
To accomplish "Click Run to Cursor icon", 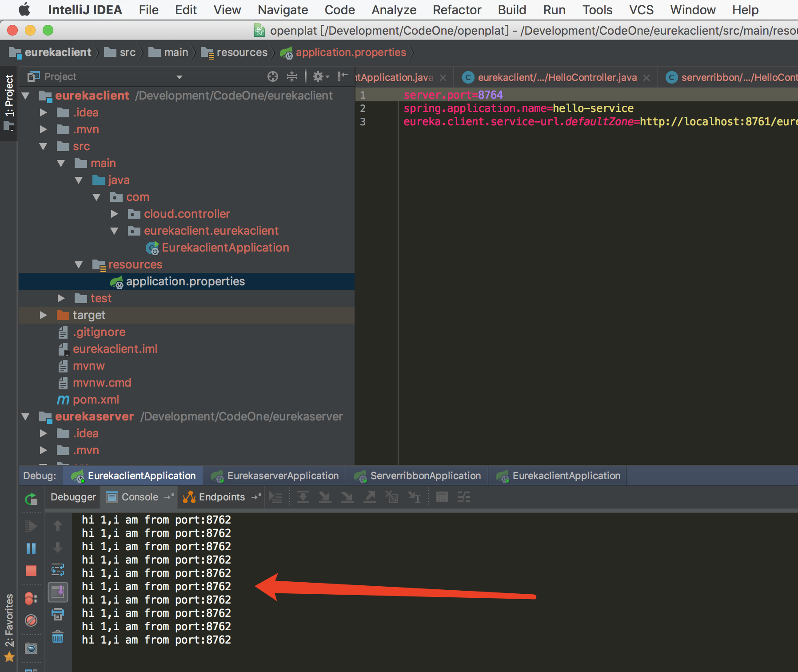I will (x=414, y=497).
